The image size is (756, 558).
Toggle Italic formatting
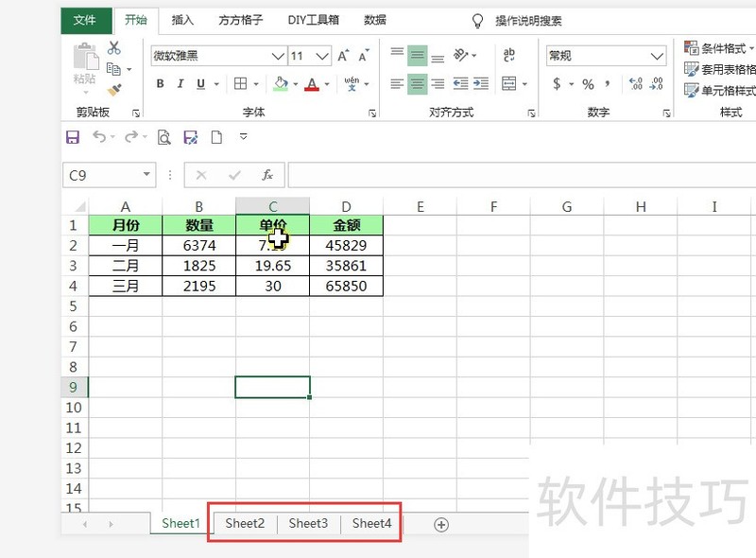[x=180, y=83]
